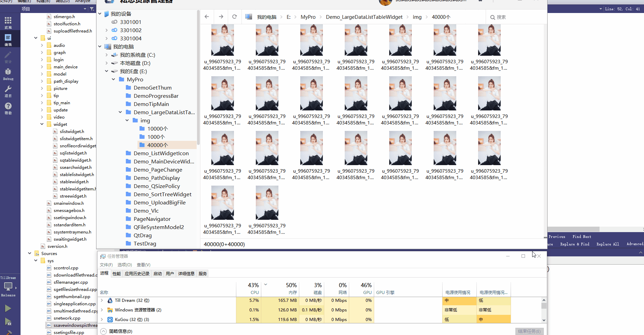The height and width of the screenshot is (335, 644).
Task: Refresh the file manager folder view
Action: (235, 17)
